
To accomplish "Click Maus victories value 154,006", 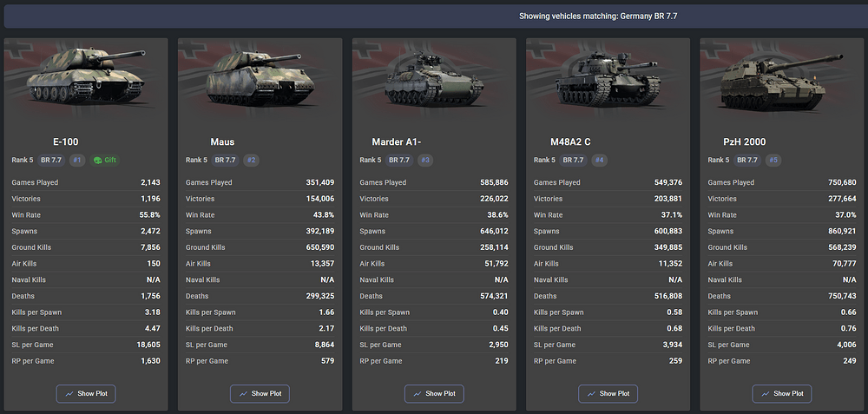I will (320, 199).
